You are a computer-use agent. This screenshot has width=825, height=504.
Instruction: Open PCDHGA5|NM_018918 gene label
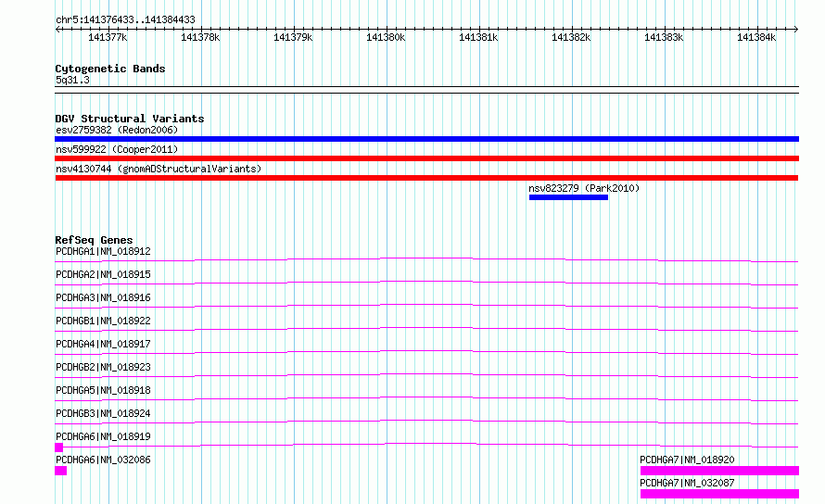tap(103, 390)
